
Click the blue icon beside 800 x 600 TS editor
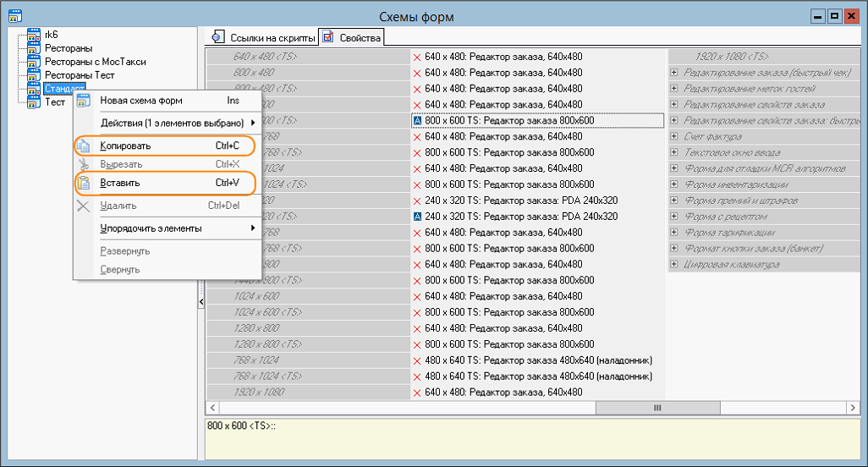pyautogui.click(x=417, y=121)
